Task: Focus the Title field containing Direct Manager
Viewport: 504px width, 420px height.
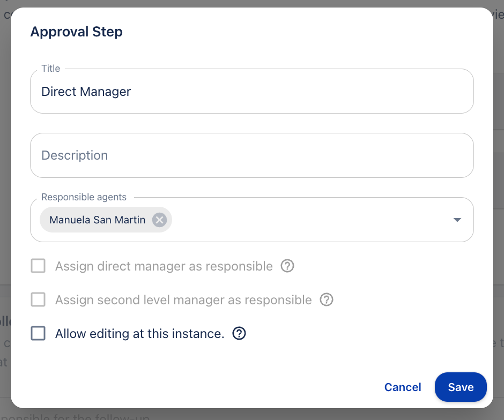Action: tap(252, 92)
